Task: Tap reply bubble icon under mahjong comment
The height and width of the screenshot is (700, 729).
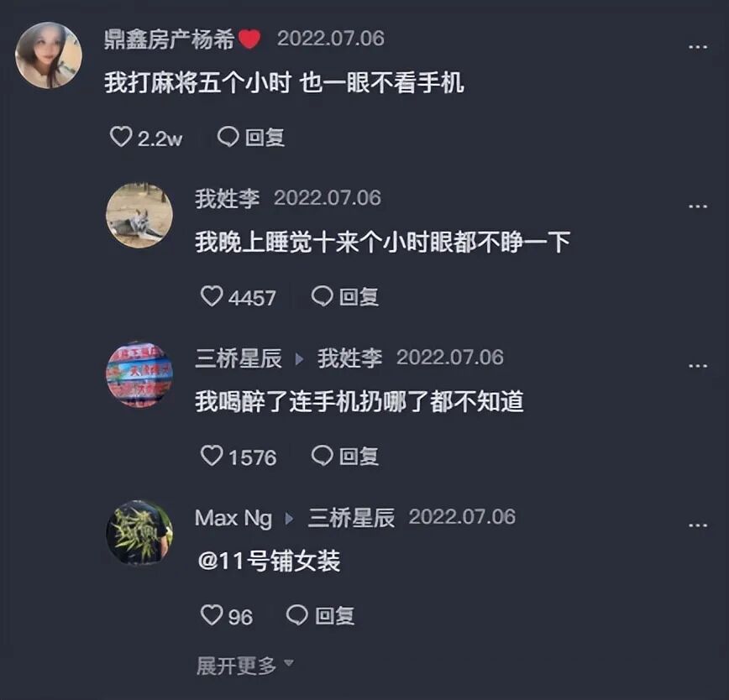Action: (x=228, y=137)
